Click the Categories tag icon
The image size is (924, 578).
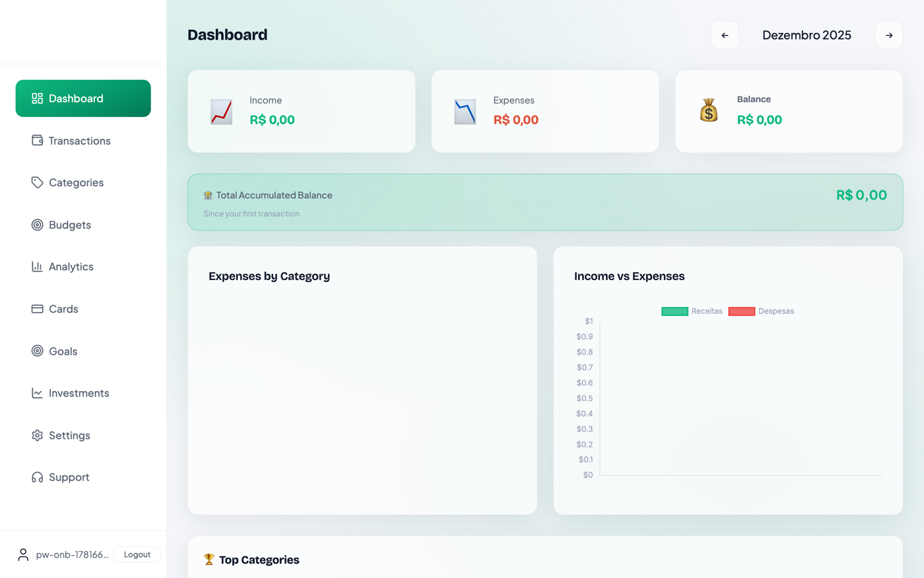[37, 182]
